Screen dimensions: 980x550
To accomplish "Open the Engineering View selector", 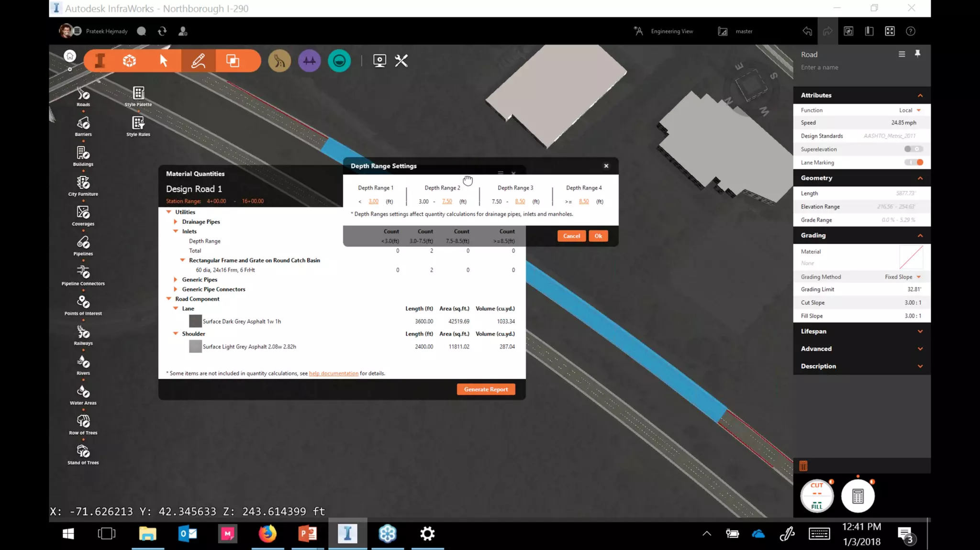I will pos(663,31).
